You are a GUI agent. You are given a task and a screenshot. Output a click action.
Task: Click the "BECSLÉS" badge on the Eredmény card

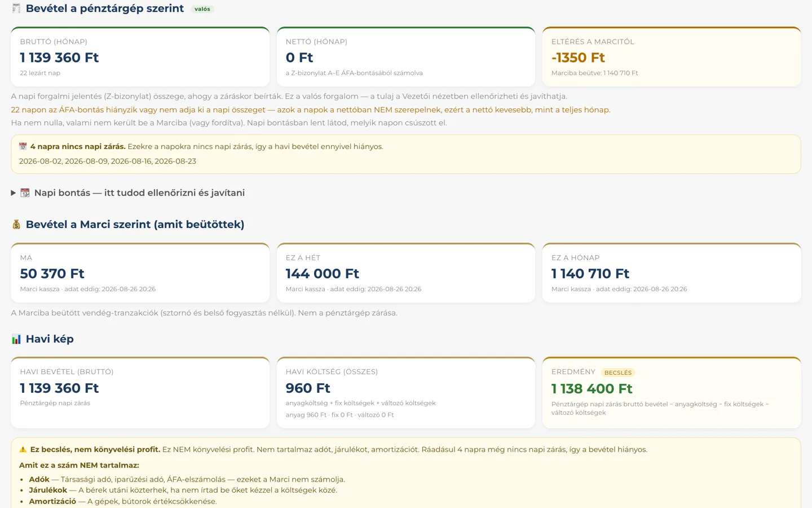(618, 373)
